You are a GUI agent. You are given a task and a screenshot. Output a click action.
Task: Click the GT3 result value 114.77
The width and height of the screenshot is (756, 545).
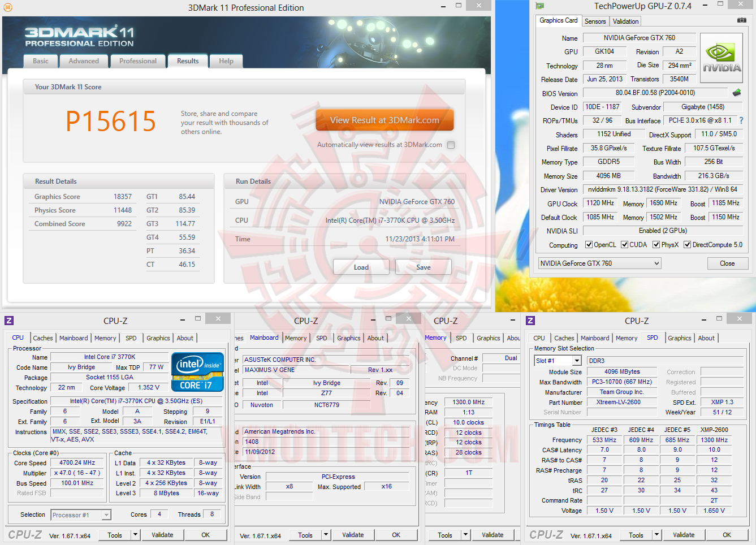pos(185,224)
